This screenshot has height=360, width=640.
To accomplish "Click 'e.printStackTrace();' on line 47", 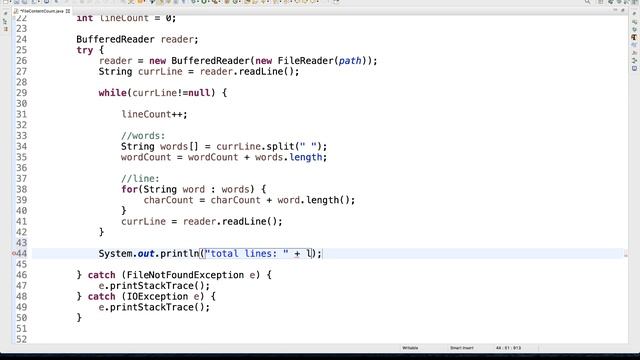I will [154, 286].
